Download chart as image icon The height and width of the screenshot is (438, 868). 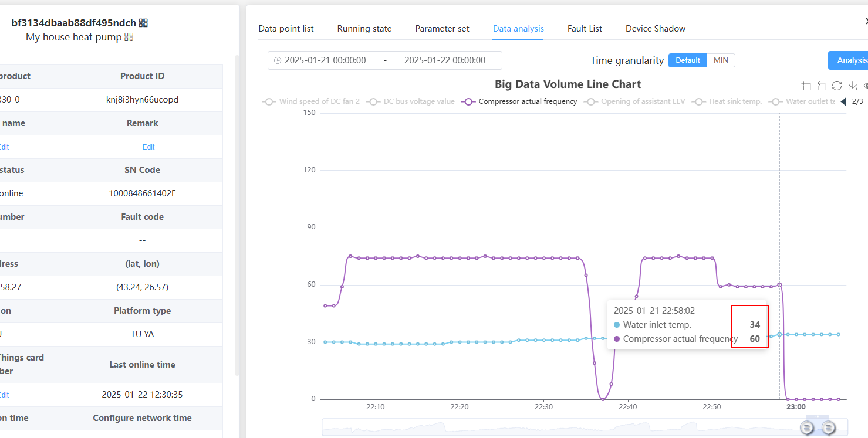pos(853,86)
